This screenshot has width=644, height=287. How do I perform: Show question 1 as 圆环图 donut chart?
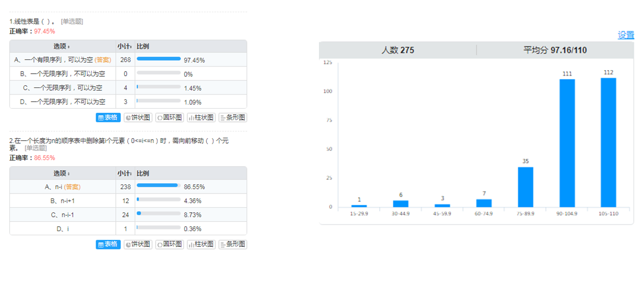tap(169, 118)
